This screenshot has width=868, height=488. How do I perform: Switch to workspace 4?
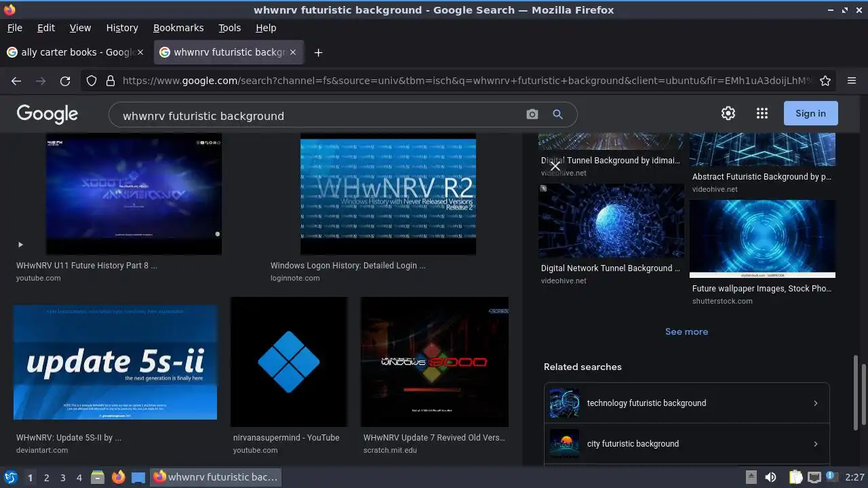coord(79,478)
